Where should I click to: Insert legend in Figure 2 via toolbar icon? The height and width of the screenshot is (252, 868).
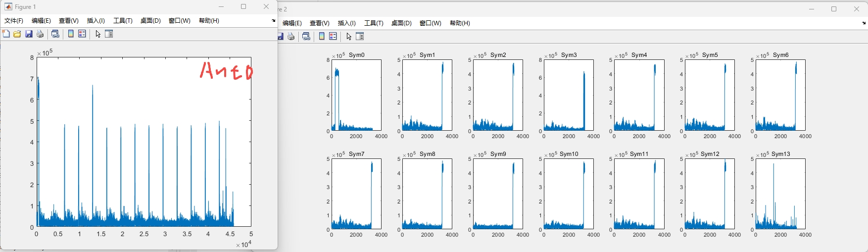point(333,37)
